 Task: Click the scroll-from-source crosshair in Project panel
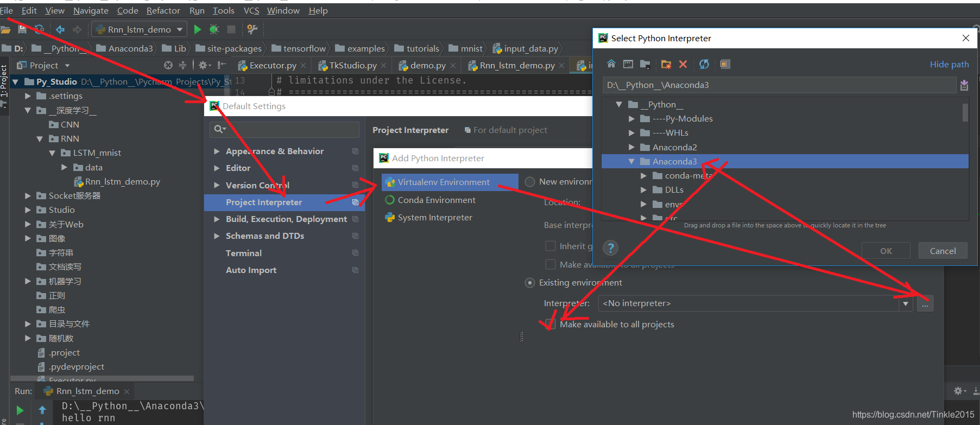point(168,65)
